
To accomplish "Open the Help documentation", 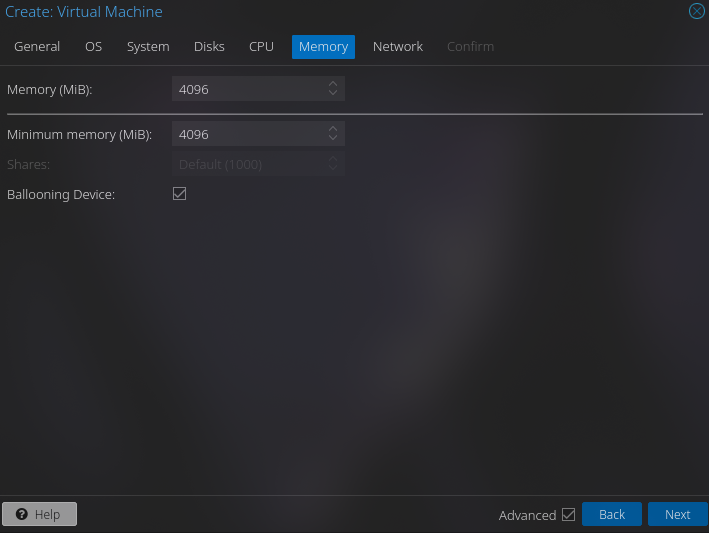I will 39,514.
